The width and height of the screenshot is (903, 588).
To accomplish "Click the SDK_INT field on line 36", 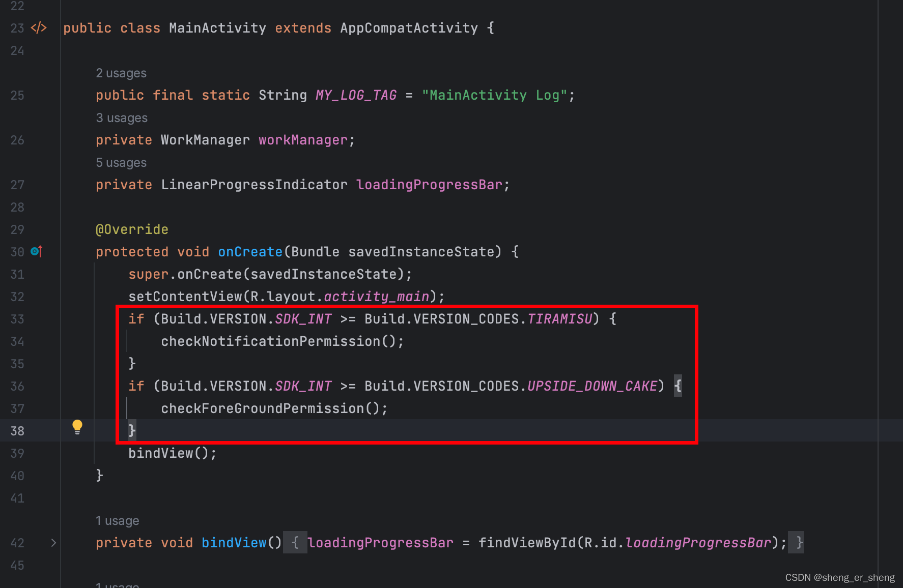I will 303,386.
